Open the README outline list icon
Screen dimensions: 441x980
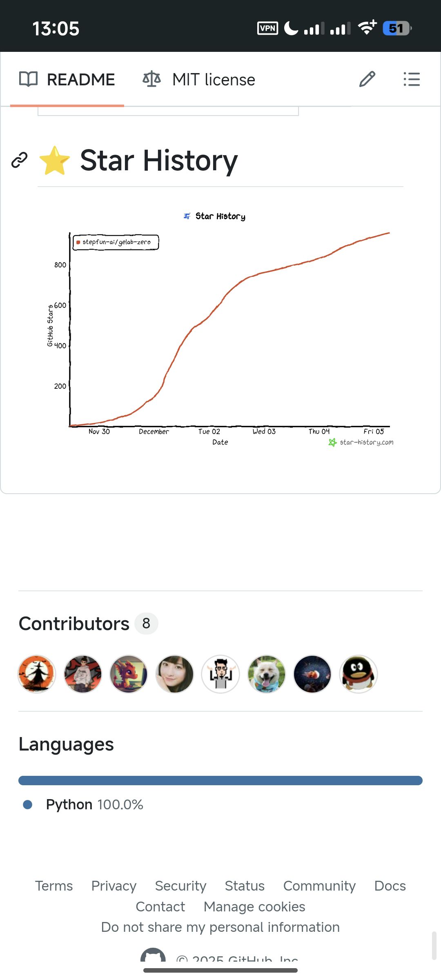point(411,79)
